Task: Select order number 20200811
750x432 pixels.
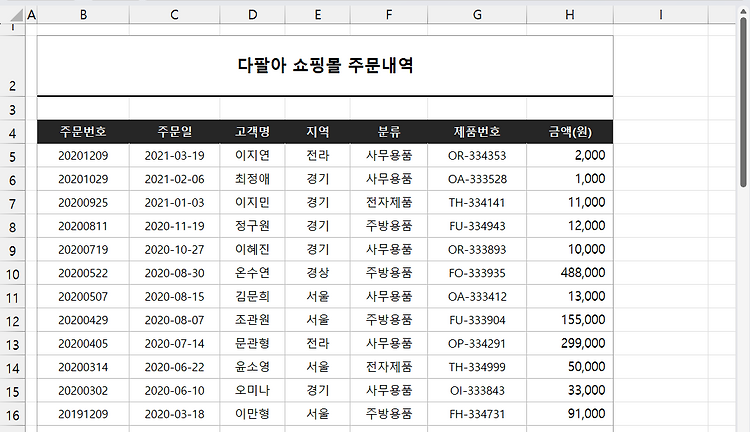Action: point(83,226)
